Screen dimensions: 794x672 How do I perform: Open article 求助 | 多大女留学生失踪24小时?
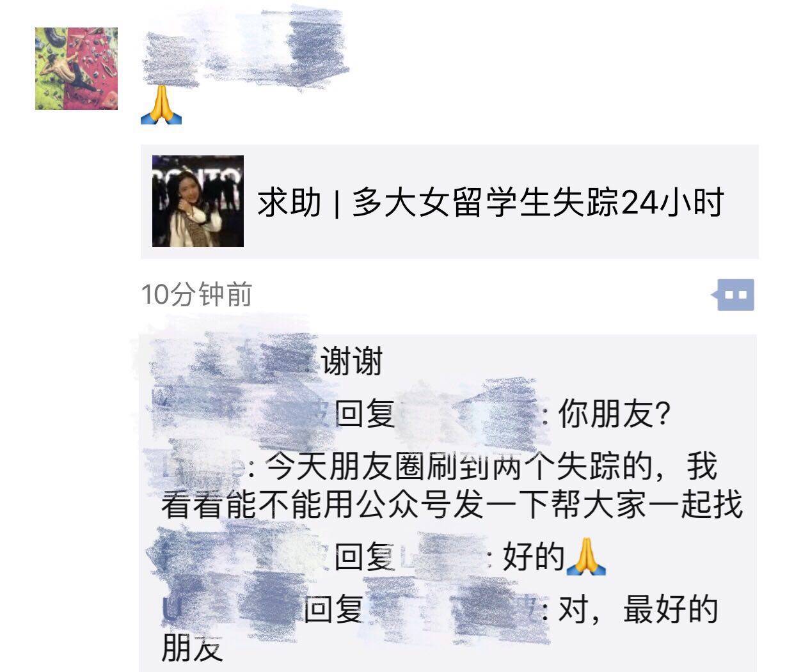tap(449, 201)
